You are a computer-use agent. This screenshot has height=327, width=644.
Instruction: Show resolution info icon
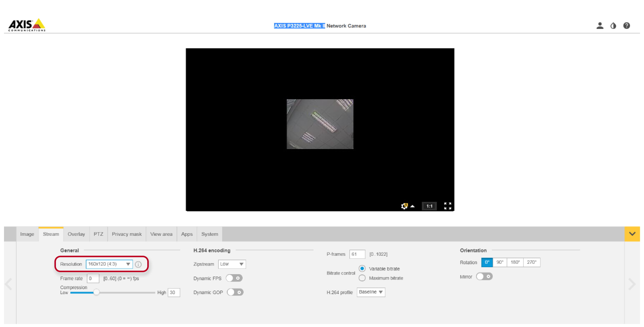click(x=138, y=264)
